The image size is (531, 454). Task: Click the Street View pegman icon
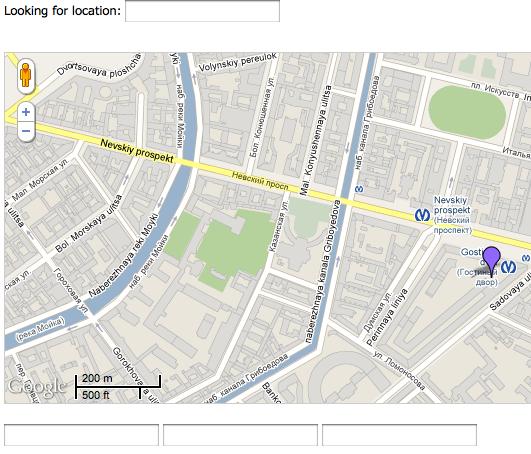pyautogui.click(x=26, y=76)
